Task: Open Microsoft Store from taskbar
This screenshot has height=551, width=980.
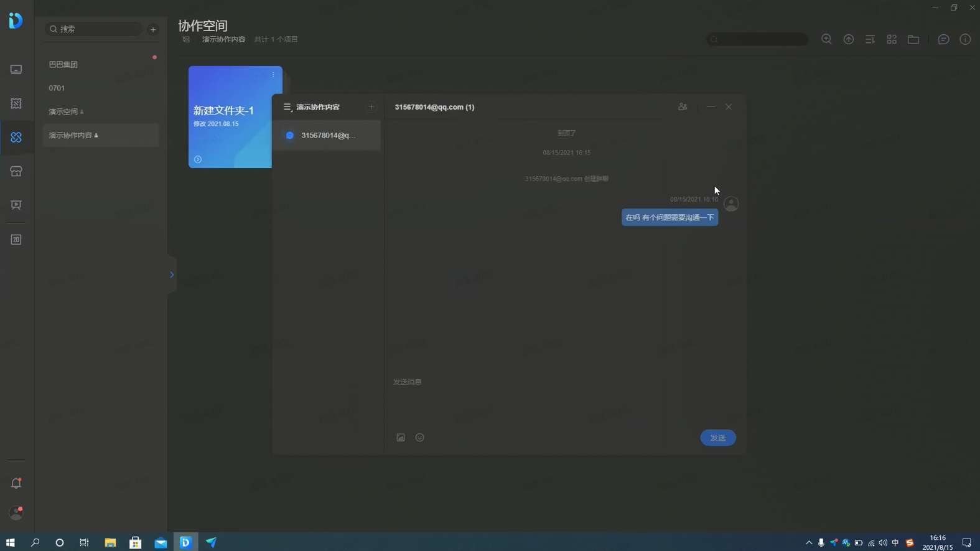Action: (x=135, y=542)
